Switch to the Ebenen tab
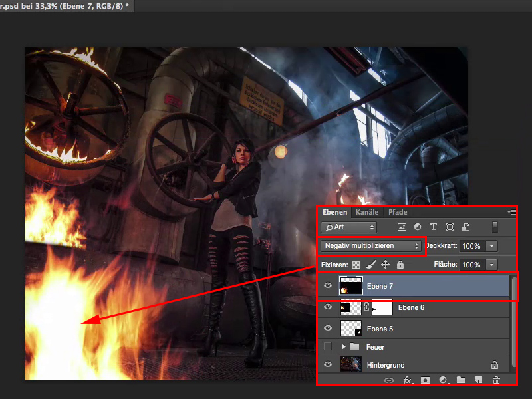Screen dimensions: 532x399 [335, 212]
